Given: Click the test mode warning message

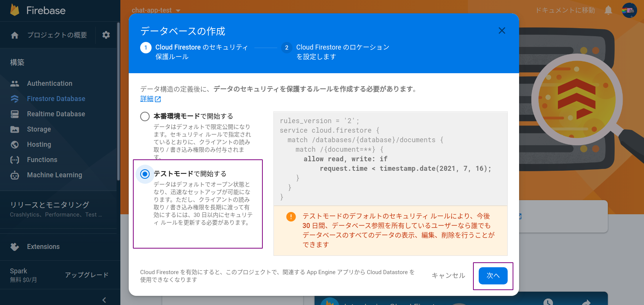Looking at the screenshot, I should (398, 230).
